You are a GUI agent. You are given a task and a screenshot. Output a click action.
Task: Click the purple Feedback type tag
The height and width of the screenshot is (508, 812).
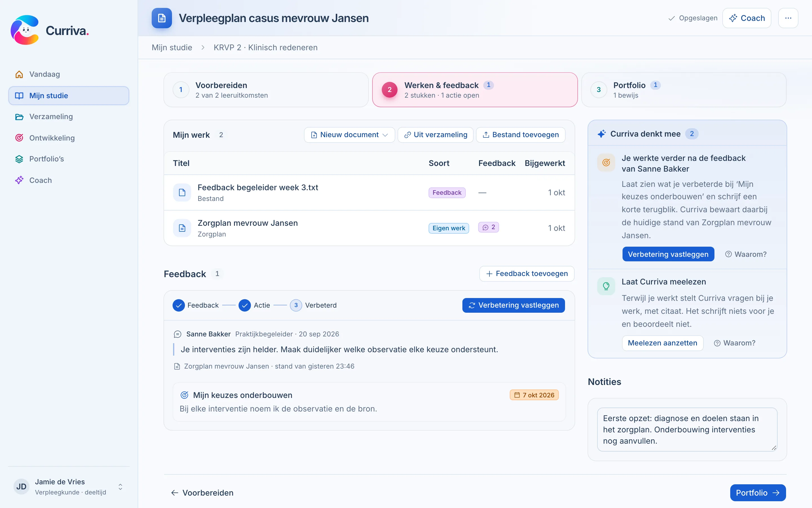coord(447,192)
